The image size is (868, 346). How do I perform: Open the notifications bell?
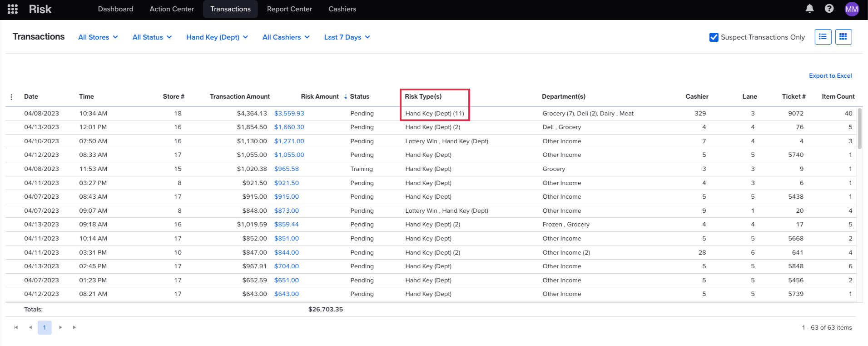point(809,9)
